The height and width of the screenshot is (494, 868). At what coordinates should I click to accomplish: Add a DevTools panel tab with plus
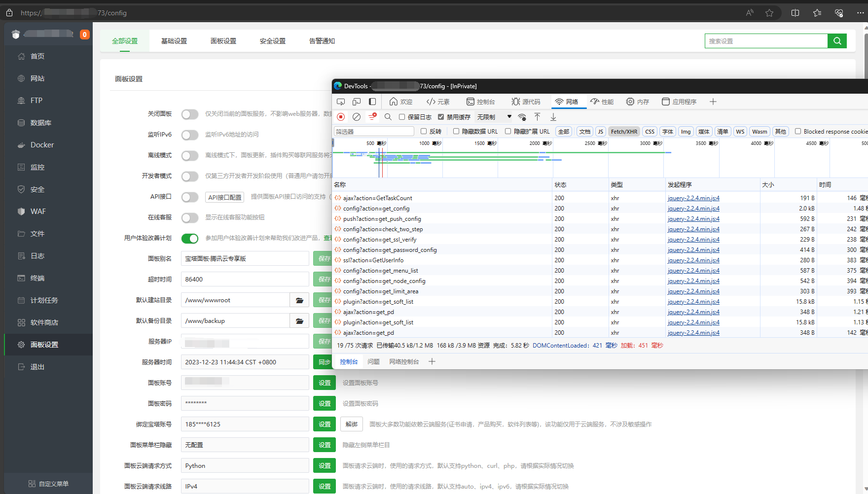pyautogui.click(x=713, y=102)
